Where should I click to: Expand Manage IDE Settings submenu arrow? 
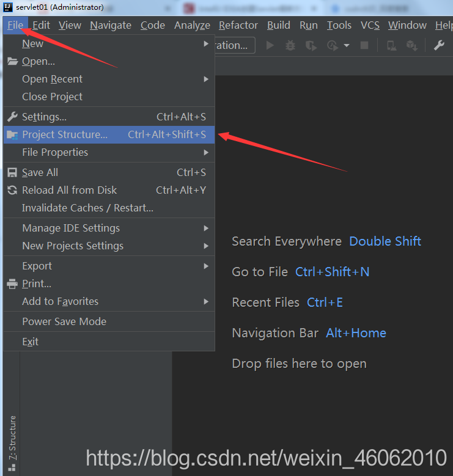(206, 229)
